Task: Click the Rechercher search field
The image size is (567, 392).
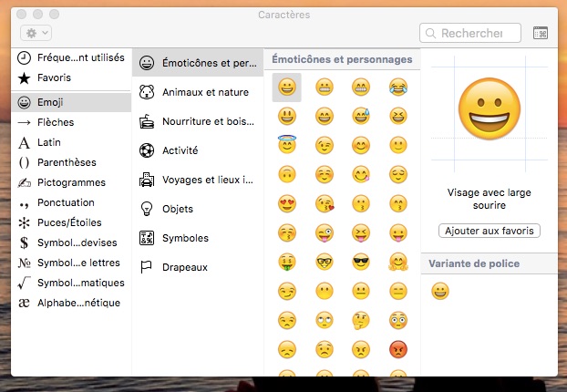Action: (470, 33)
